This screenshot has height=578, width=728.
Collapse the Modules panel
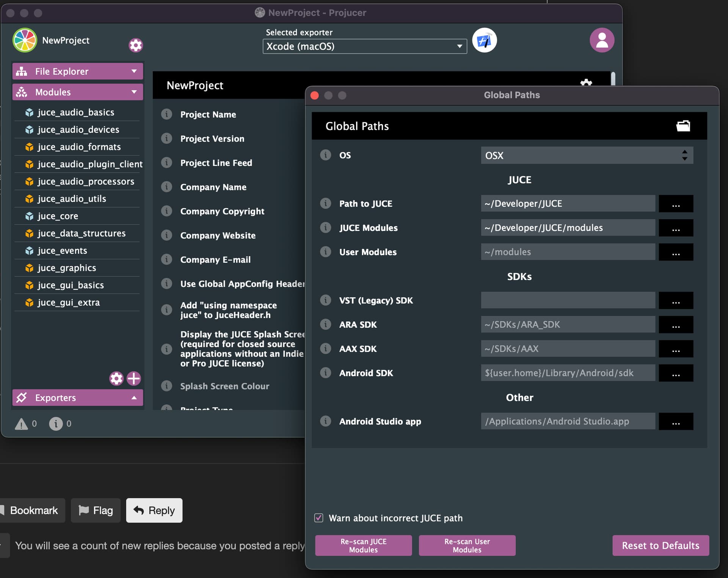tap(78, 92)
